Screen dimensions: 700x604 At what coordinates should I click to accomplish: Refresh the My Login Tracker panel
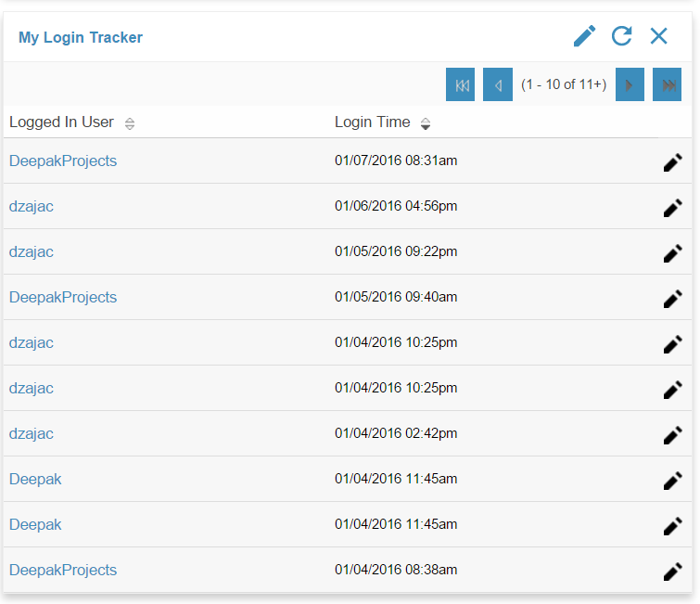(621, 36)
